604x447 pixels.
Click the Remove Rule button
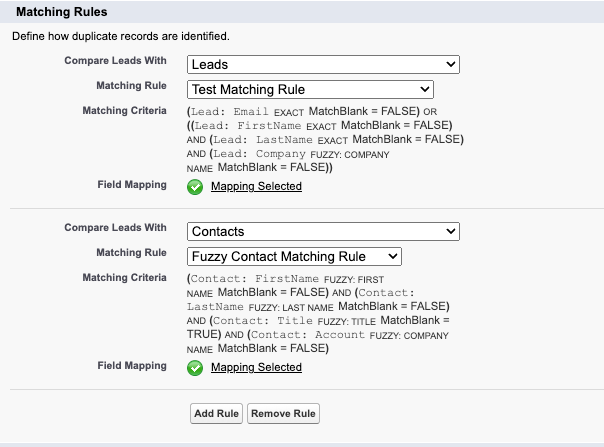pyautogui.click(x=283, y=413)
